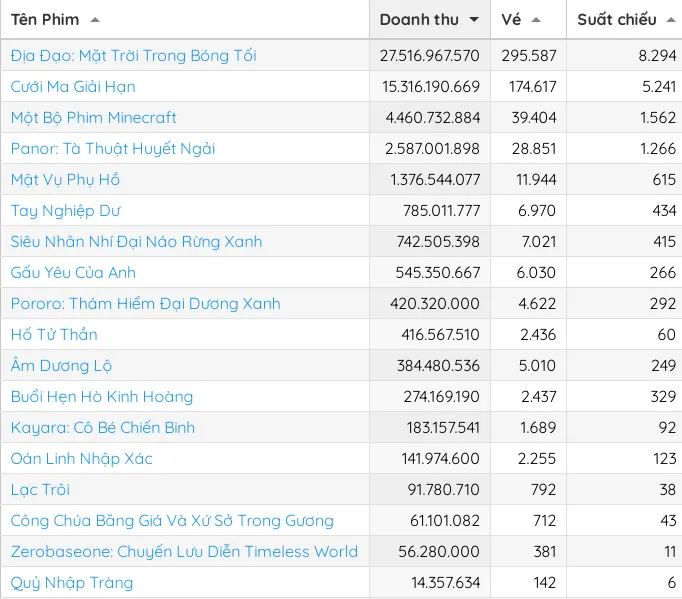Open Địa Đạo: Mặt Trời Trong Bóng Tối
Screen dimensions: 682x599
tap(133, 56)
